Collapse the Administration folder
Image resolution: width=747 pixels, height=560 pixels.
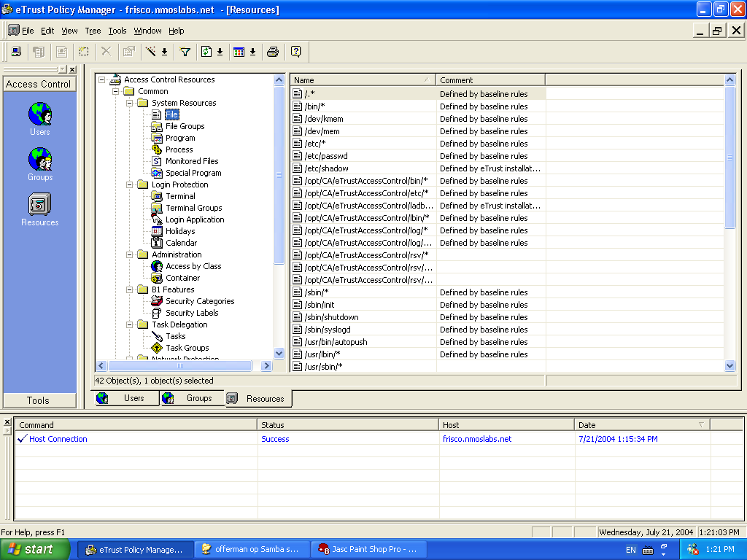tap(129, 254)
